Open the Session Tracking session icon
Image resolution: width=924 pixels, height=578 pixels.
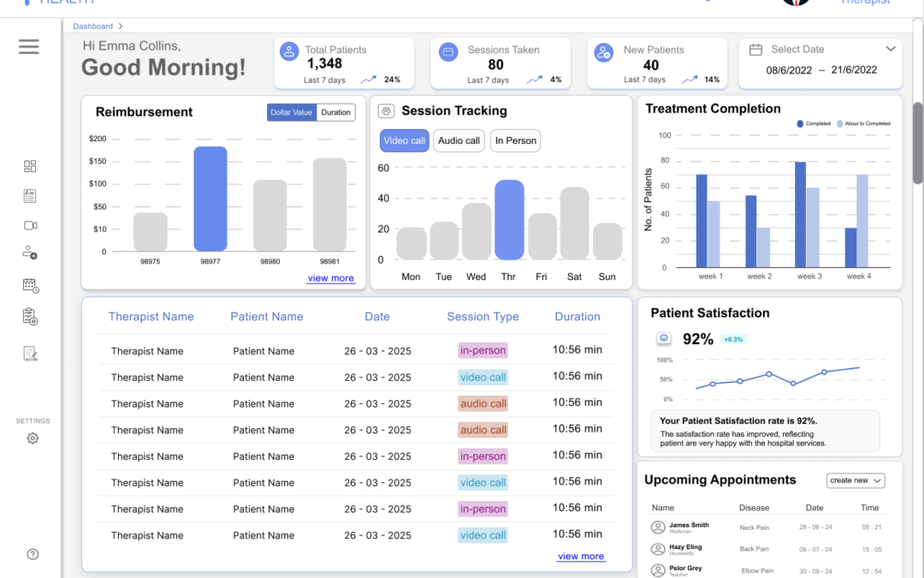coord(386,110)
